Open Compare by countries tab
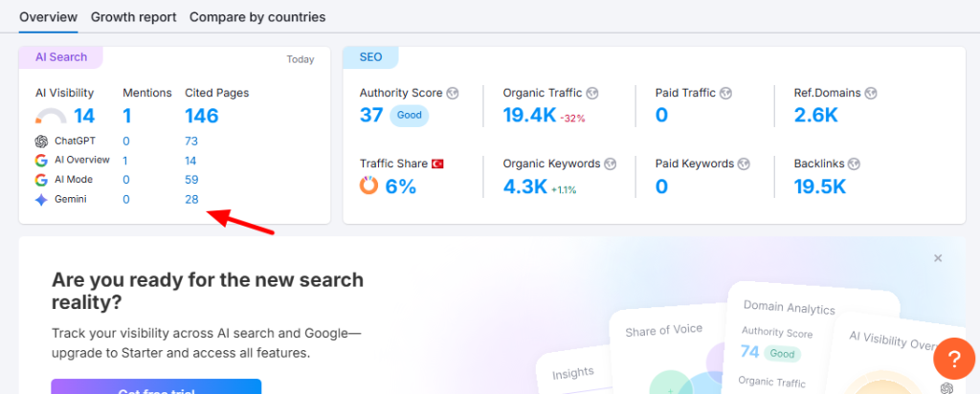Viewport: 980px width, 394px height. (257, 17)
